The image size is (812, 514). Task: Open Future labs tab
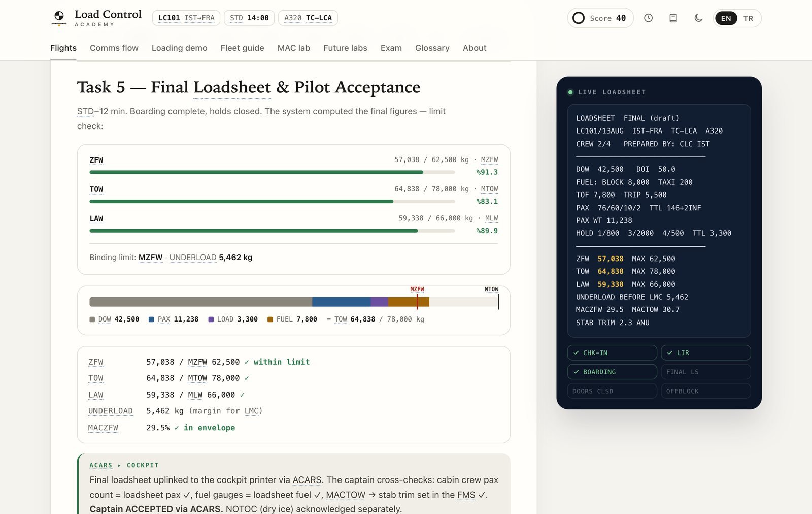tap(345, 48)
